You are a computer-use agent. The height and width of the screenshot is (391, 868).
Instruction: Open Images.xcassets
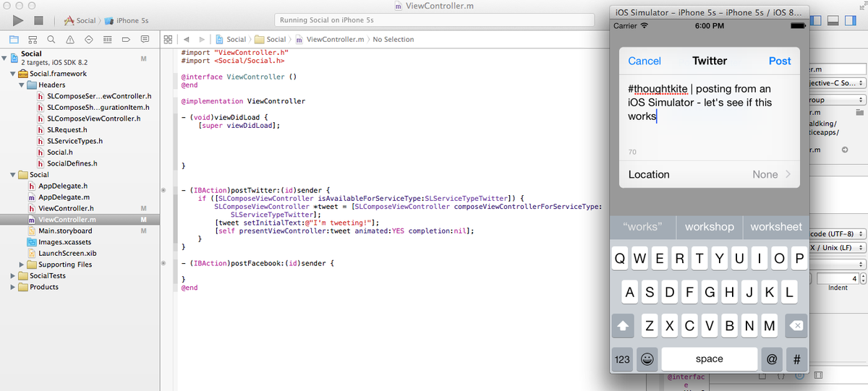point(60,242)
